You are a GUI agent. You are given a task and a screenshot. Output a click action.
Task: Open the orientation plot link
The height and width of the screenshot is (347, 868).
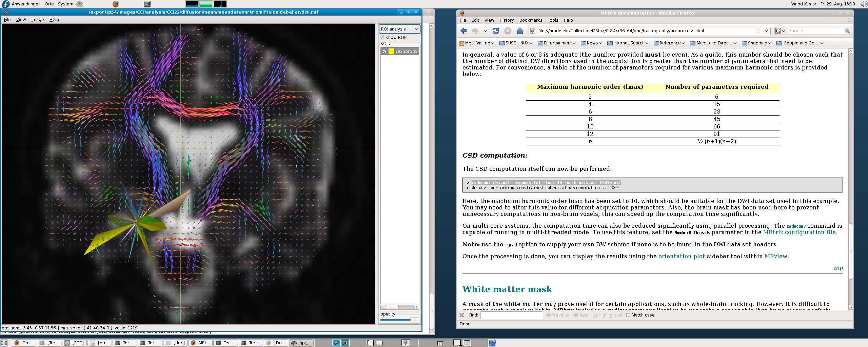coord(681,257)
